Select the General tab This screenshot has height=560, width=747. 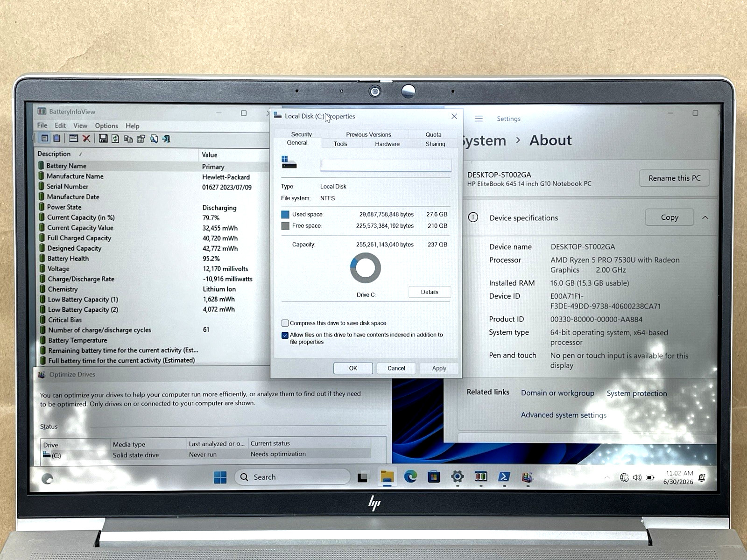(x=297, y=143)
